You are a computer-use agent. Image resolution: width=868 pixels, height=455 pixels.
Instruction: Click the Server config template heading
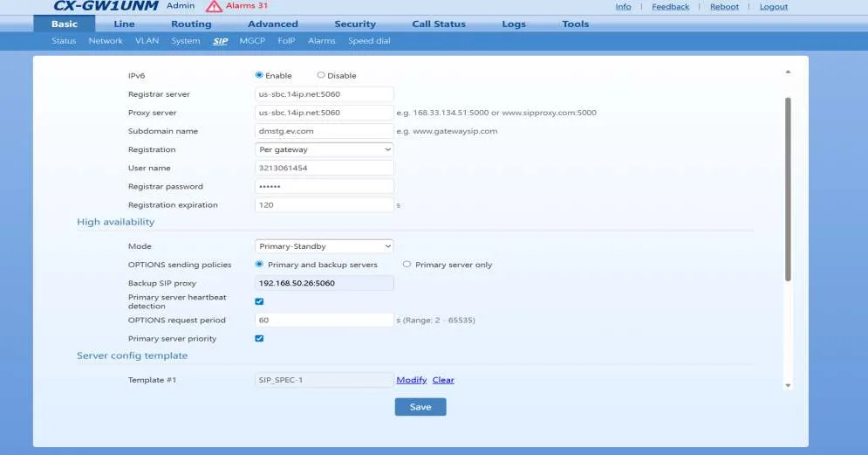[133, 355]
